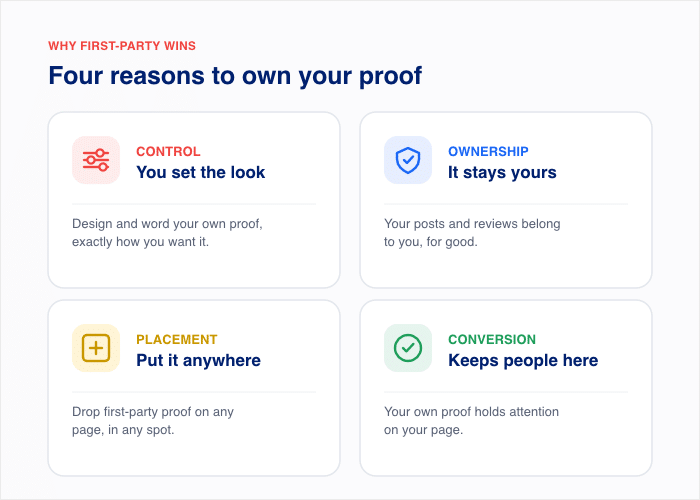The height and width of the screenshot is (500, 700).
Task: Click the blue OWNERSHIP label
Action: (488, 151)
